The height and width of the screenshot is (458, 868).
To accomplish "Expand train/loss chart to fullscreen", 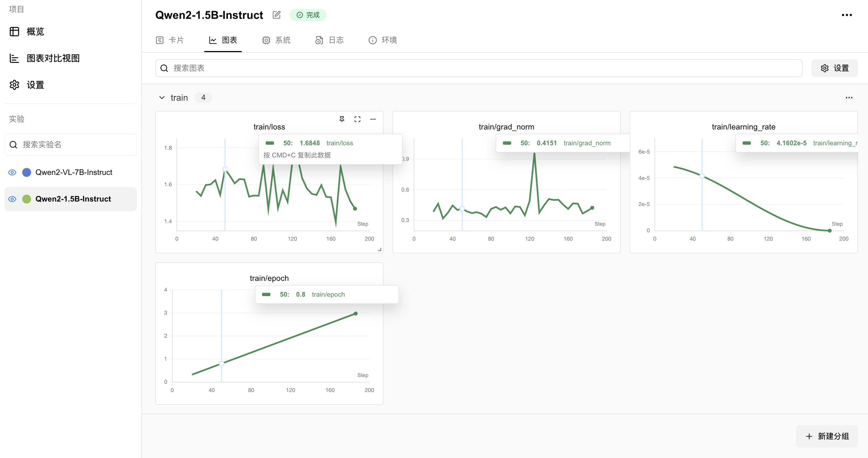I will (x=357, y=119).
